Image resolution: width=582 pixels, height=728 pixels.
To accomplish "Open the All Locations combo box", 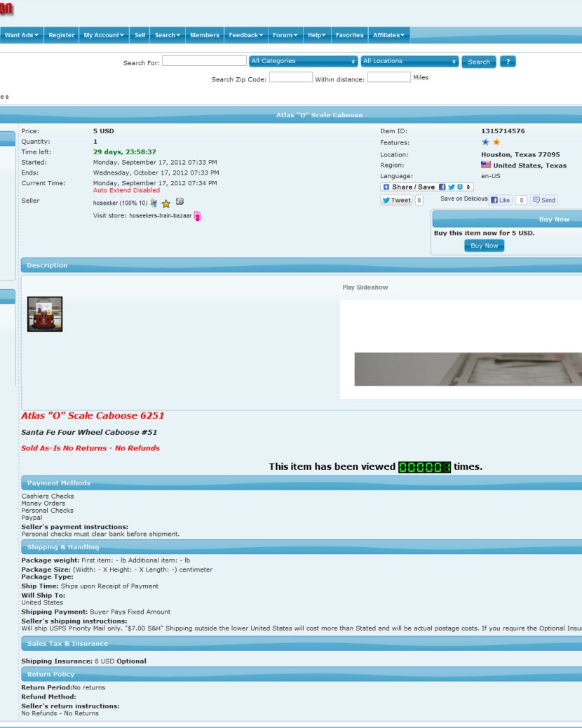I will 410,61.
